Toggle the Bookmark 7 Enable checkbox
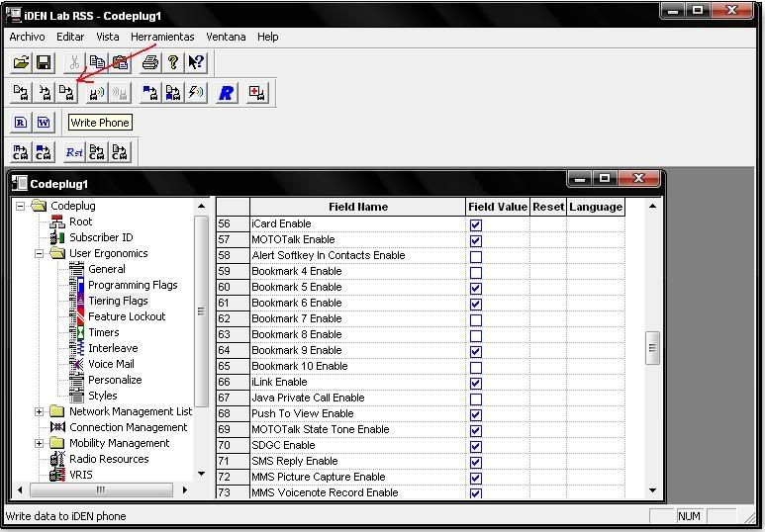 (476, 319)
